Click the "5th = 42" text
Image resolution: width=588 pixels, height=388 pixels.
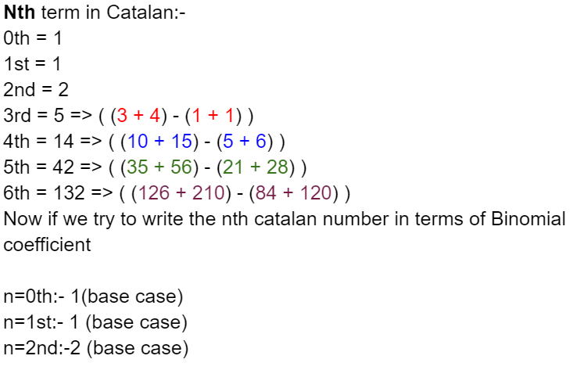click(x=35, y=167)
